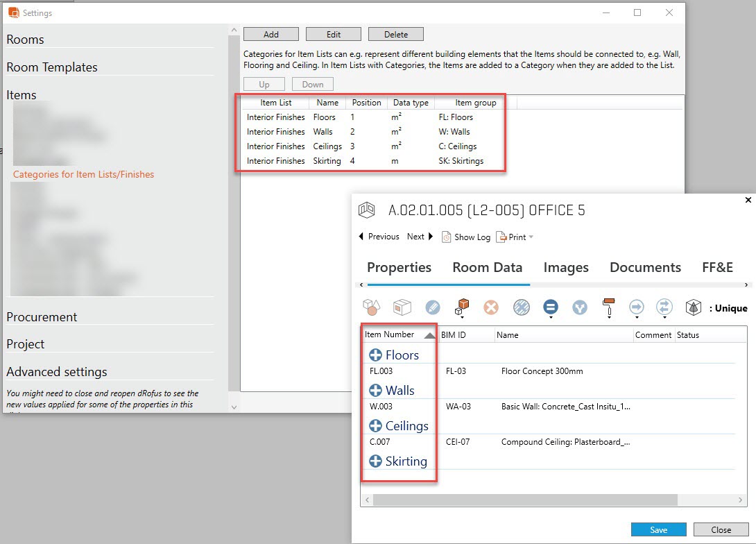Click the orange cube item icon
The image size is (756, 544).
coord(462,307)
